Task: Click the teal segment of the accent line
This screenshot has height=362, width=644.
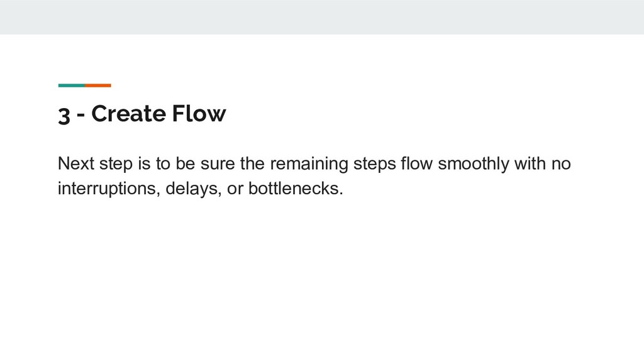Action: click(x=72, y=85)
